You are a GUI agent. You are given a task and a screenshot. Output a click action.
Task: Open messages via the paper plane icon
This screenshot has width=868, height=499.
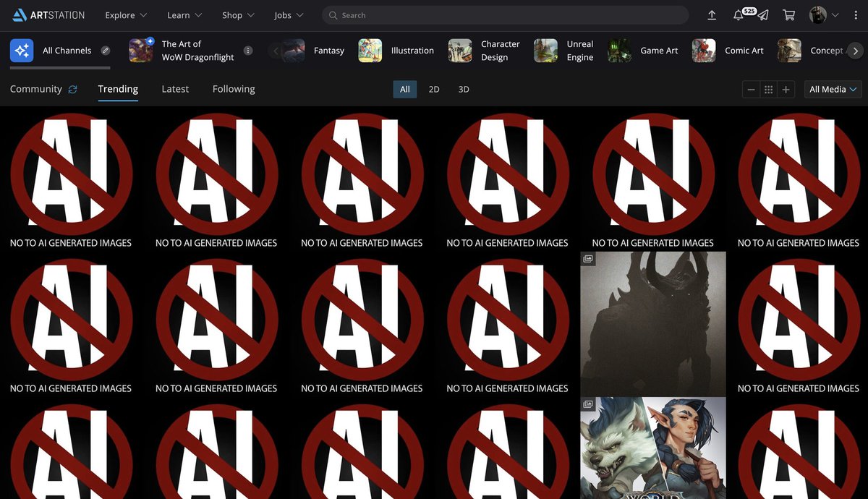click(763, 15)
